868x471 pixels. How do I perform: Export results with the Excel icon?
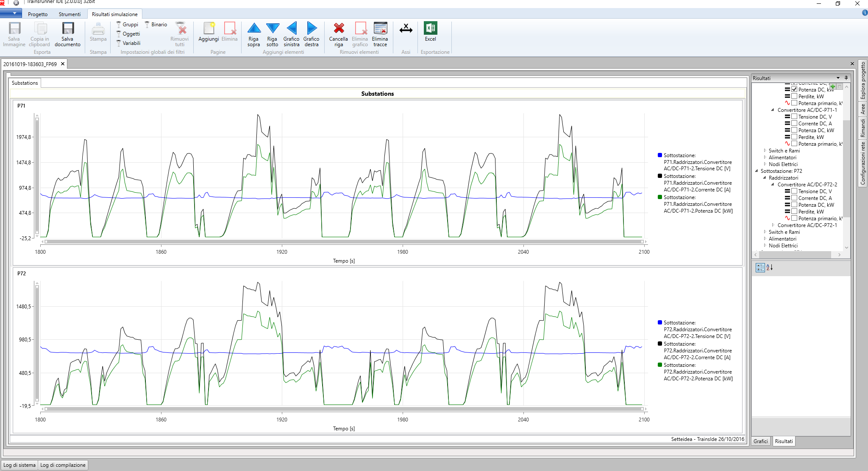click(x=430, y=29)
